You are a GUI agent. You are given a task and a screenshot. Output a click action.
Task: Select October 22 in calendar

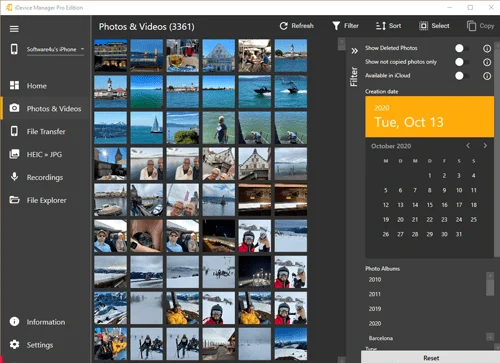point(430,219)
